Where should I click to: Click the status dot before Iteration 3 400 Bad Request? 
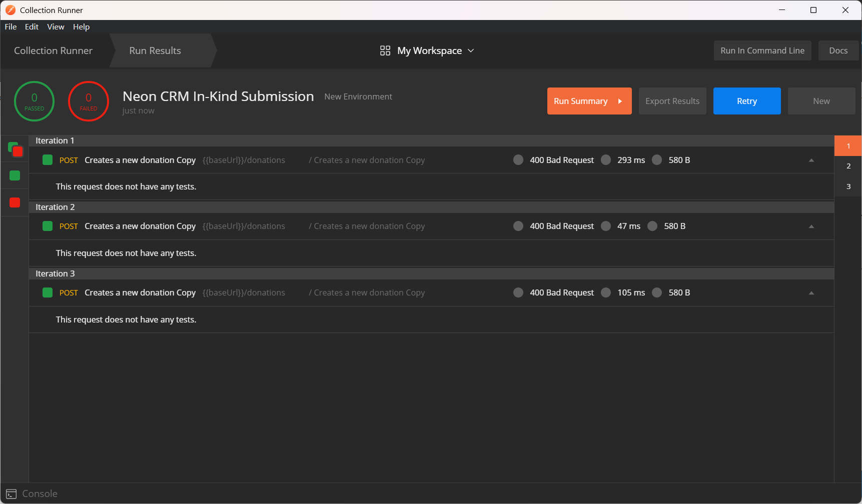[x=518, y=292]
